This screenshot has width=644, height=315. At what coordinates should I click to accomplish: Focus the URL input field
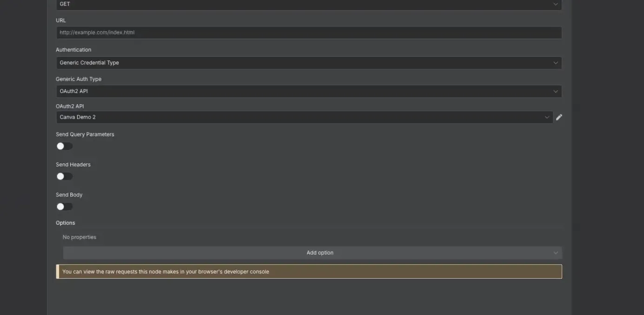pos(309,33)
